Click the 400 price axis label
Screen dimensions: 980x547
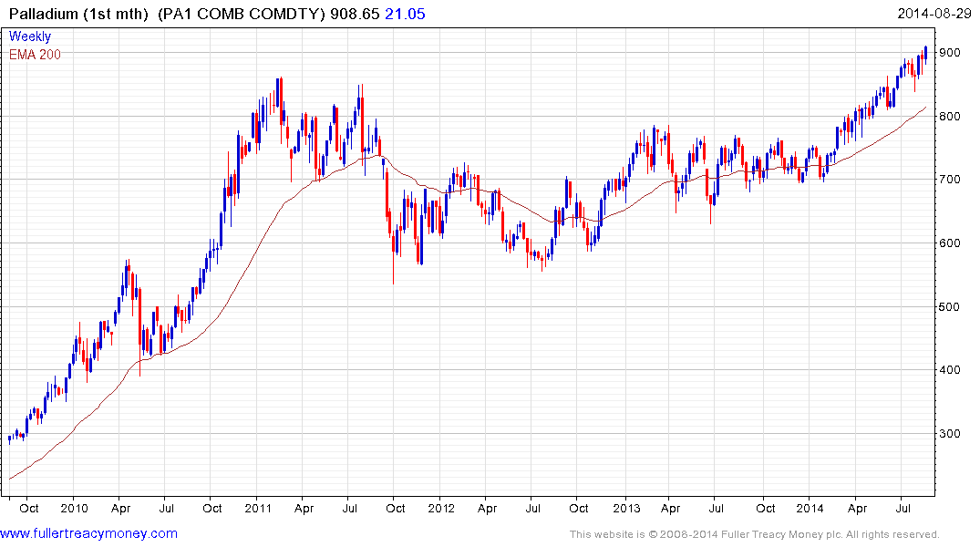(950, 369)
